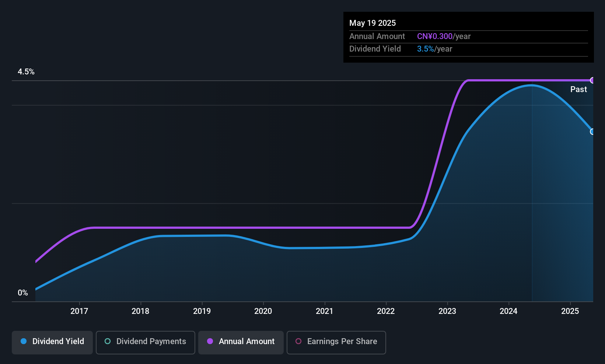
Task: Click the blue Dividend Yield legend dot
Action: tap(23, 342)
